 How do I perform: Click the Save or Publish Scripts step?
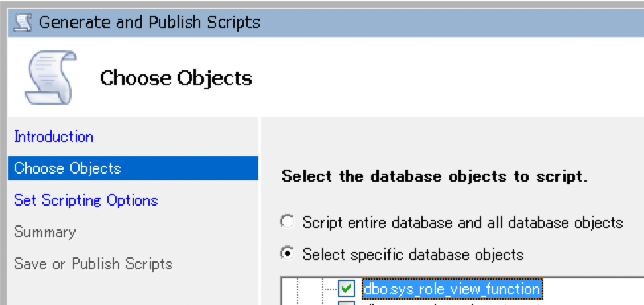click(93, 264)
